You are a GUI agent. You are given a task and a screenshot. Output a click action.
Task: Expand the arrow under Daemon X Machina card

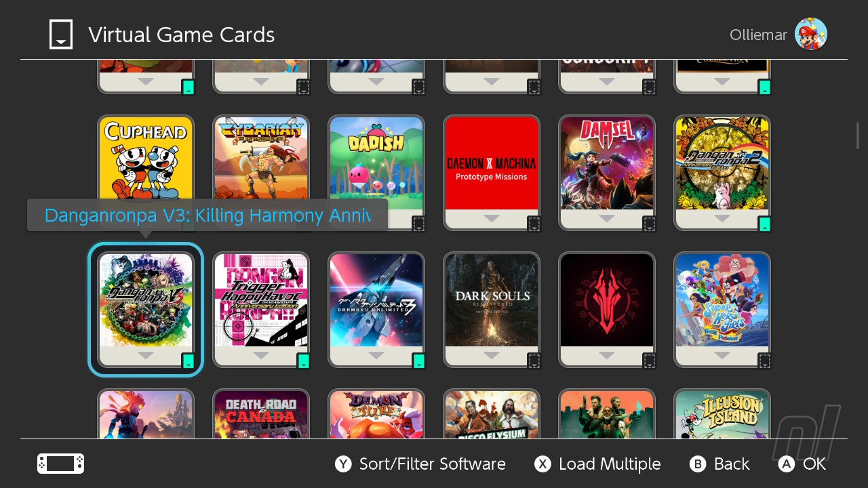coord(492,219)
